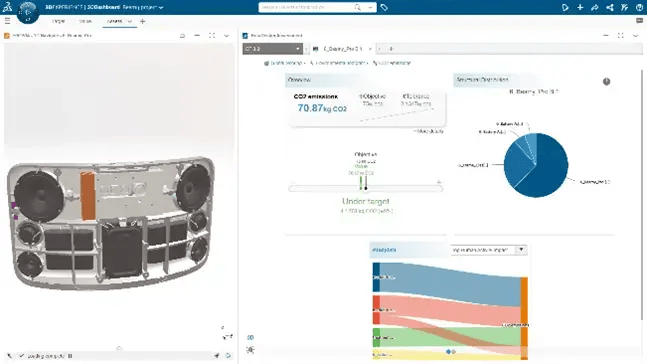
Task: Open the C_Boomy_Pro tab chevron
Action: (x=370, y=49)
